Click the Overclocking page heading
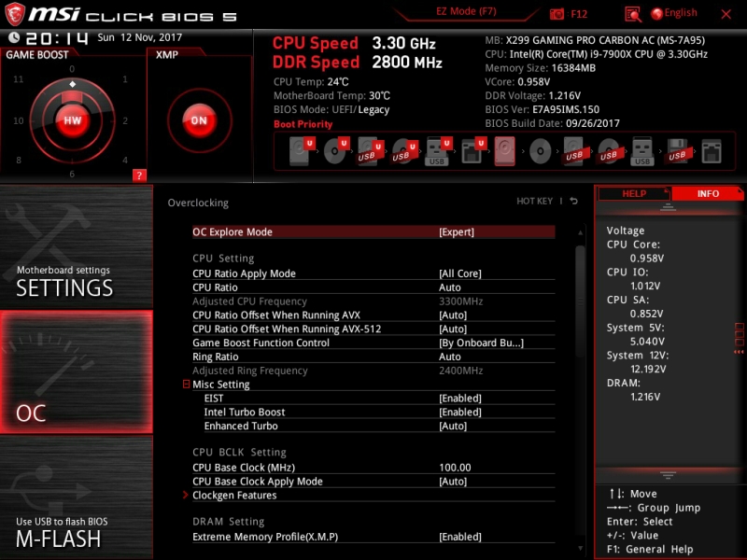The width and height of the screenshot is (747, 560). pyautogui.click(x=198, y=203)
